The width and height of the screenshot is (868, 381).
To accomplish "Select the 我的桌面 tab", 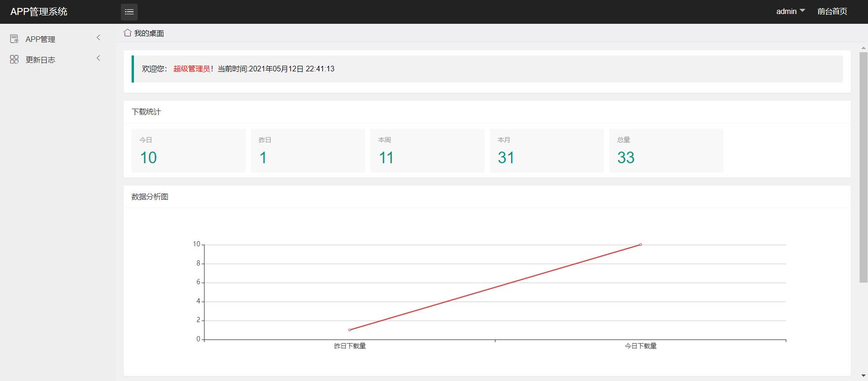I will coord(149,33).
